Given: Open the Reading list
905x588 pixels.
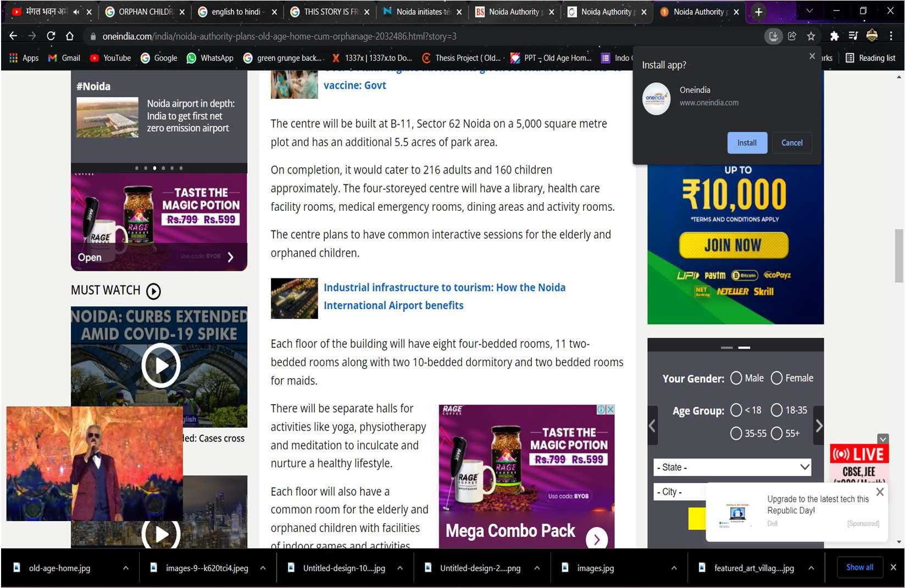Looking at the screenshot, I should coord(870,58).
